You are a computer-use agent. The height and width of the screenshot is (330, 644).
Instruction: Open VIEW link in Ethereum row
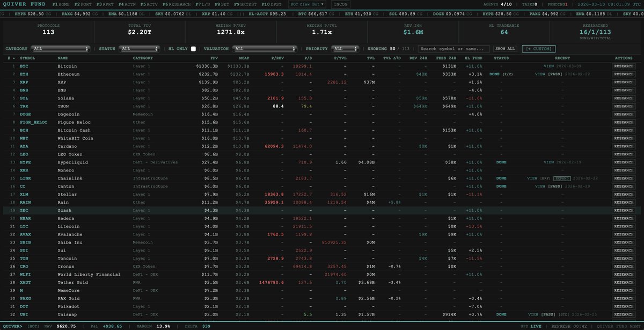(540, 74)
